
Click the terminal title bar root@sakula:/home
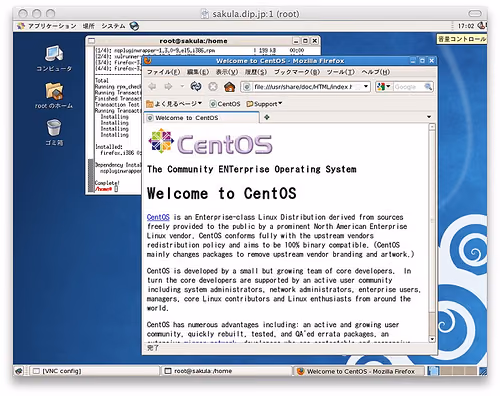(x=193, y=41)
